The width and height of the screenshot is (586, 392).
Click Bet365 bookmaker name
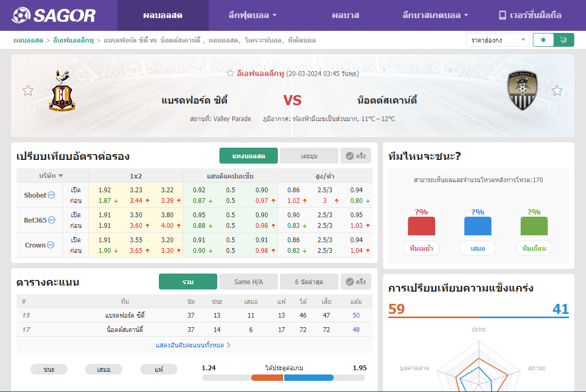point(35,220)
